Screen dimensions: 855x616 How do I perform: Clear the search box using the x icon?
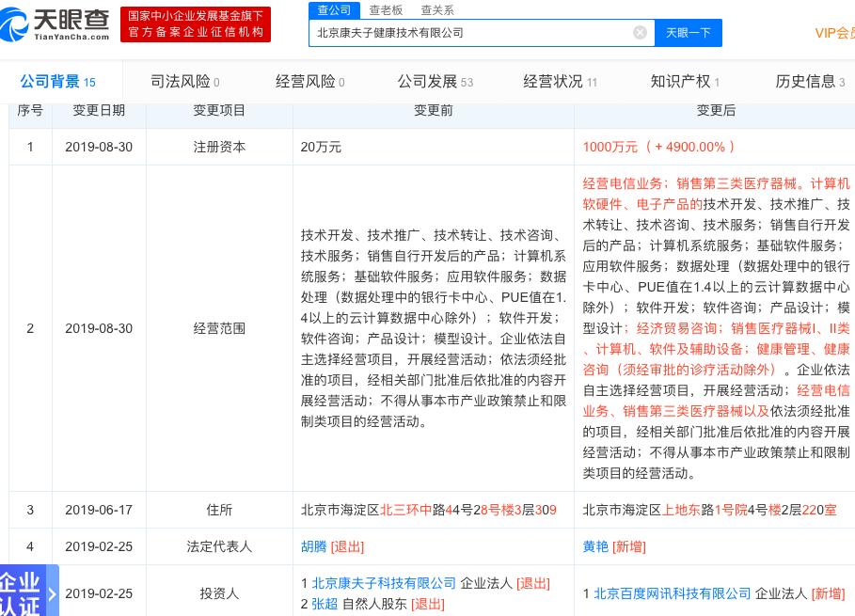[641, 32]
